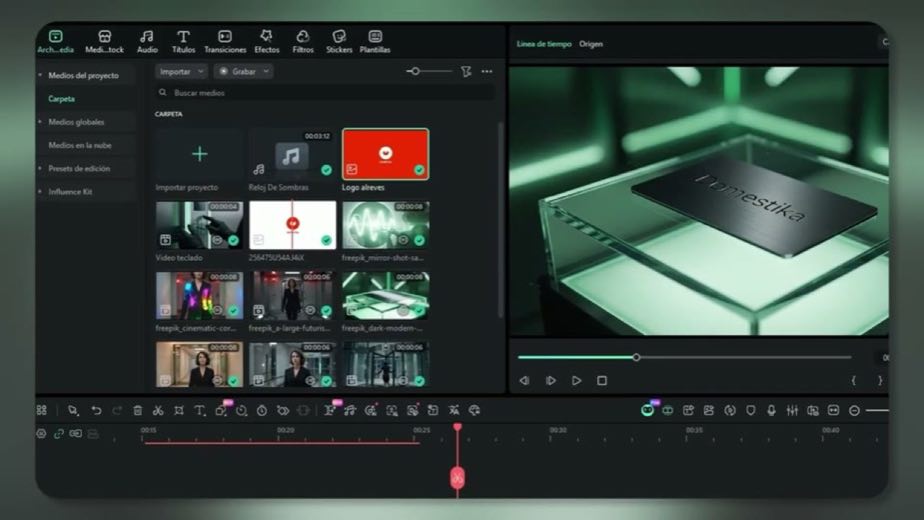924x520 pixels.
Task: Open the green AI copilot robot icon
Action: (647, 410)
